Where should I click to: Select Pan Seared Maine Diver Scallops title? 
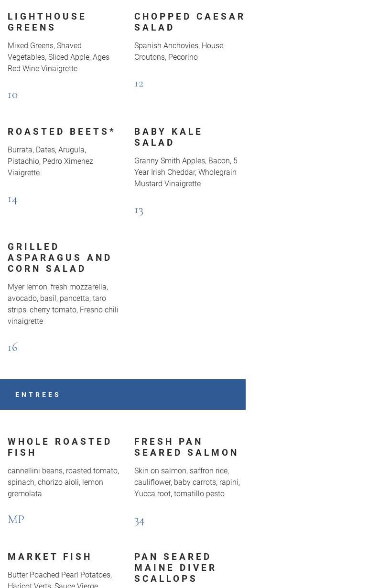pyautogui.click(x=175, y=567)
